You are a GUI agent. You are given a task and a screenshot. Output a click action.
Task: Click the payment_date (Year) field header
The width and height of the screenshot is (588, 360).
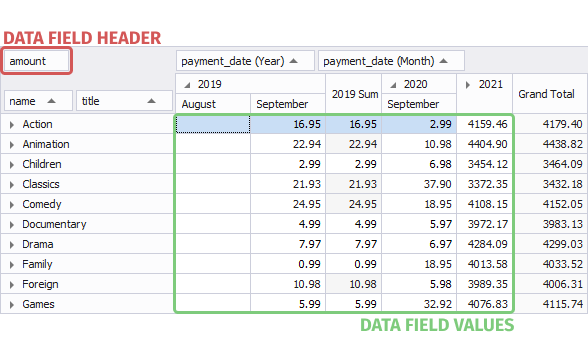point(245,61)
